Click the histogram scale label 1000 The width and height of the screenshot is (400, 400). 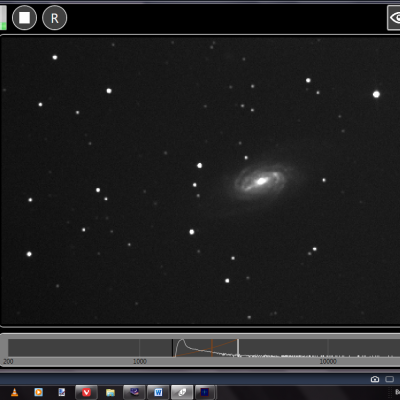coord(140,361)
